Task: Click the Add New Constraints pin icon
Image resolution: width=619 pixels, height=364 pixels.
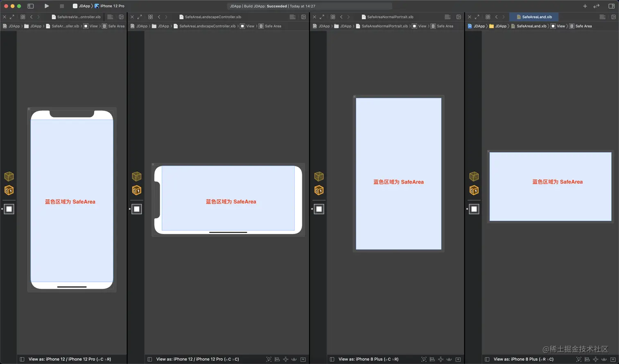Action: tap(596, 360)
